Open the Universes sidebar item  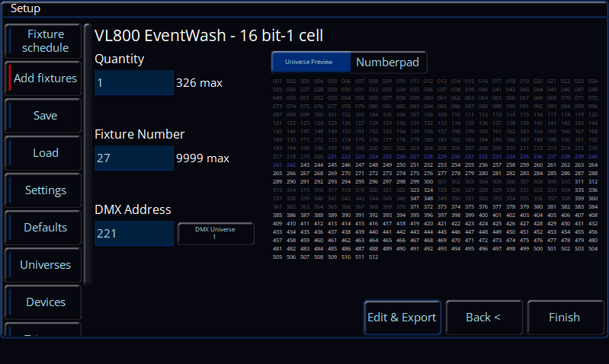(43, 265)
